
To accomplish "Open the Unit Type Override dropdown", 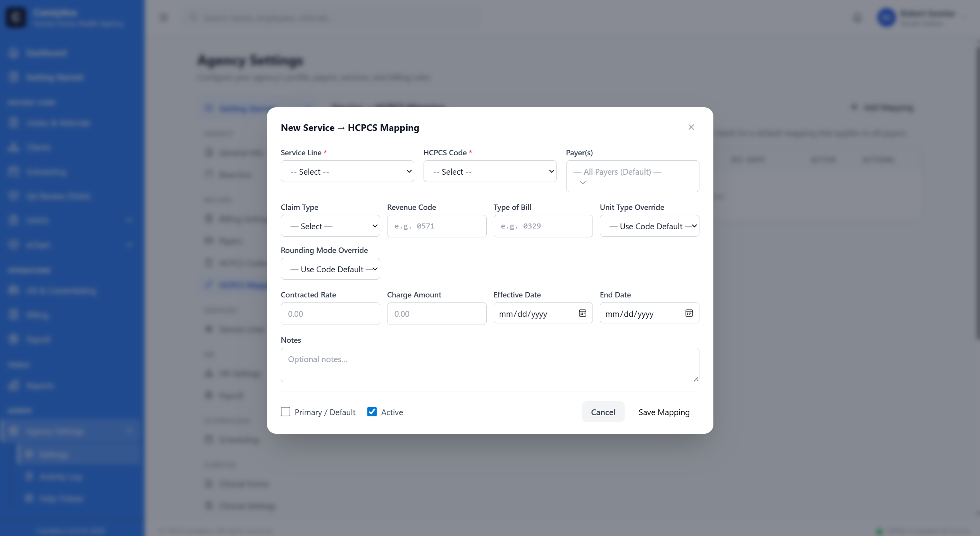I will [x=649, y=226].
